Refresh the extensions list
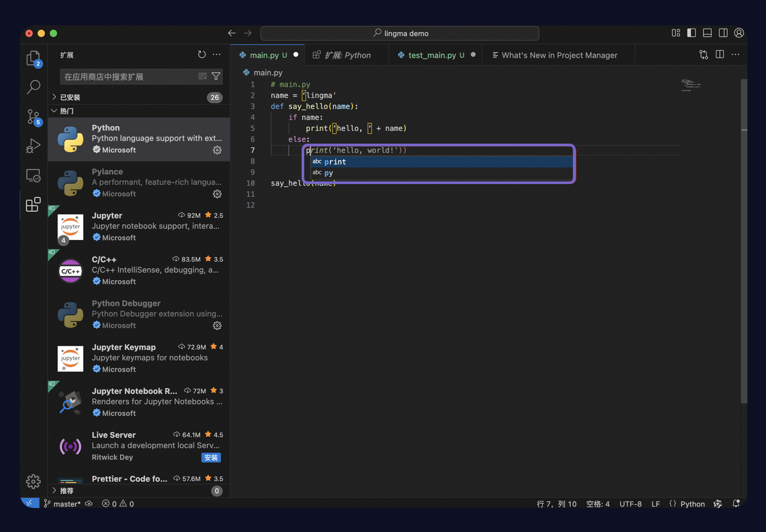Screen dimensions: 766x532 tap(201, 54)
